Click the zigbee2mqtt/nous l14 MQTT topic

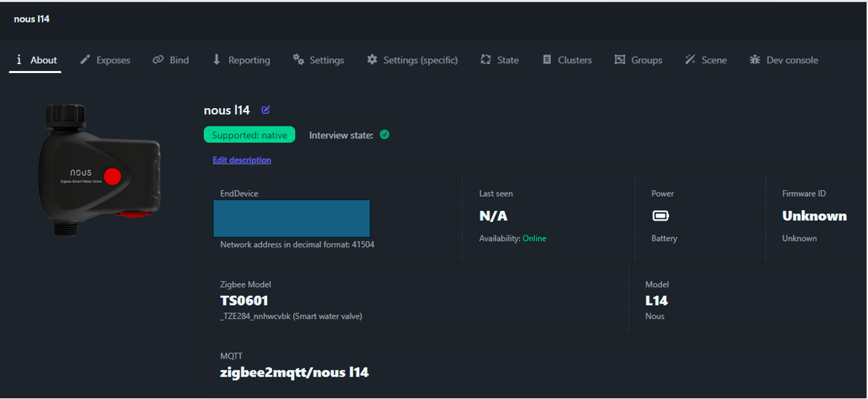pyautogui.click(x=294, y=372)
